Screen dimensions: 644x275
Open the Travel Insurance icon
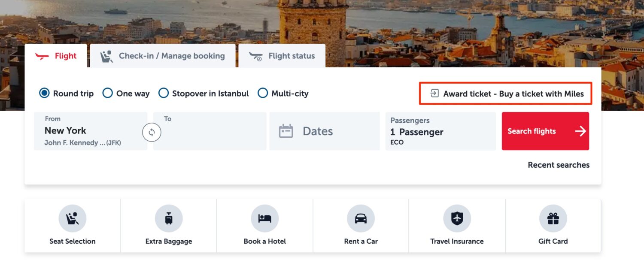pyautogui.click(x=456, y=218)
